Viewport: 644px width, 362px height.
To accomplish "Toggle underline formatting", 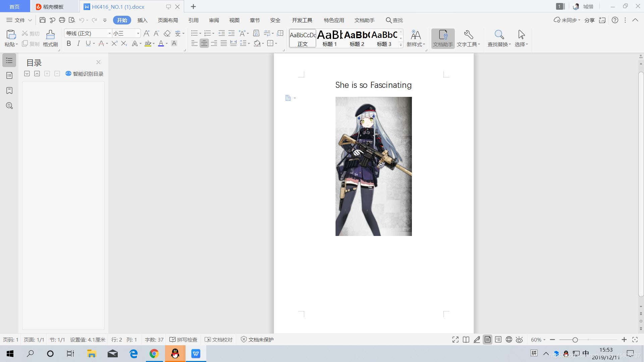I will click(88, 43).
